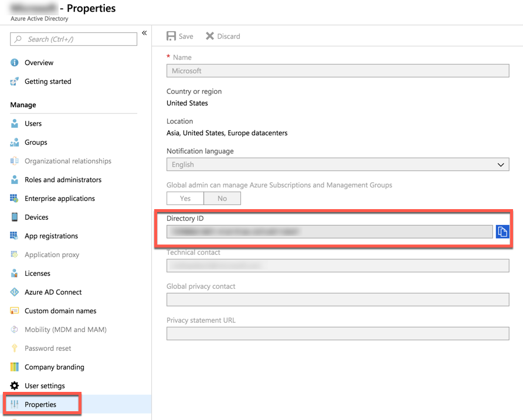
Task: Click the copy Directory ID icon
Action: pos(502,232)
